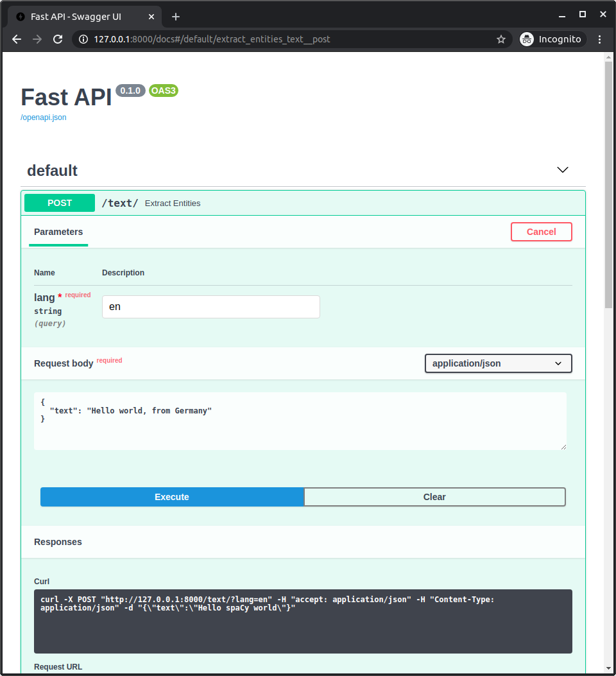Collapse the default section chevron
This screenshot has width=616, height=676.
(563, 170)
